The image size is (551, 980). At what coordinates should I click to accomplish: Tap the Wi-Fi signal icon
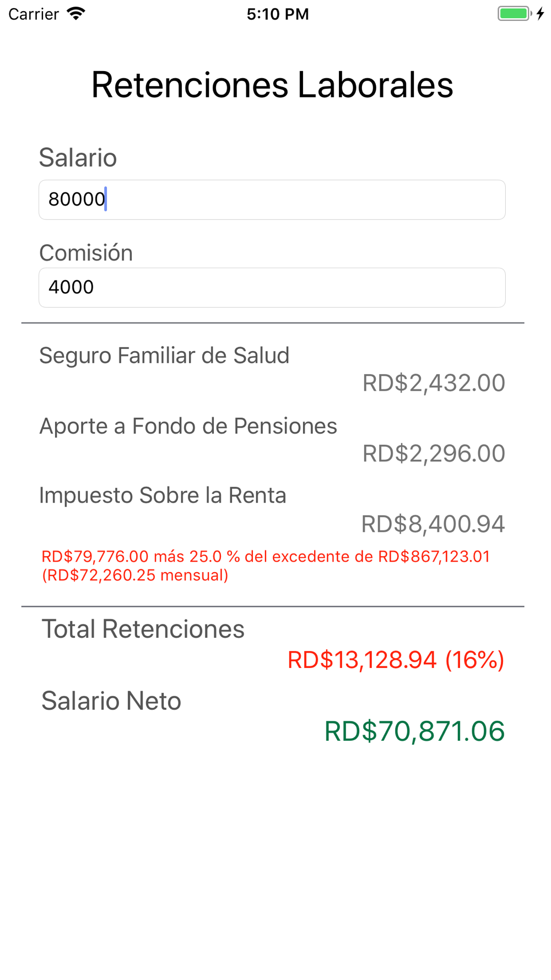point(76,14)
